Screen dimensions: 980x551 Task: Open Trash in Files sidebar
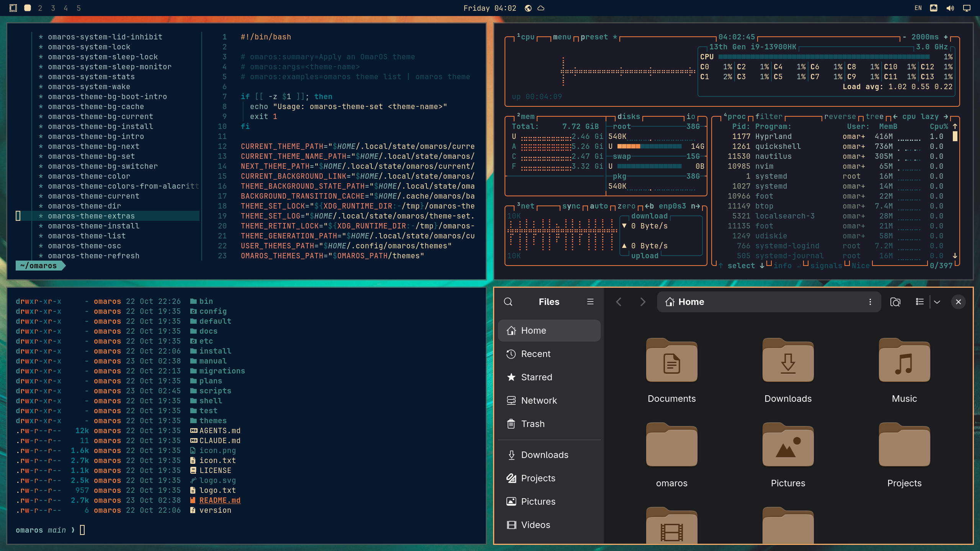(549, 424)
